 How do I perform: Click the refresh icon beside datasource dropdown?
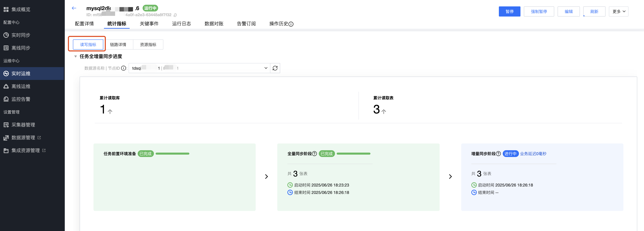click(275, 68)
